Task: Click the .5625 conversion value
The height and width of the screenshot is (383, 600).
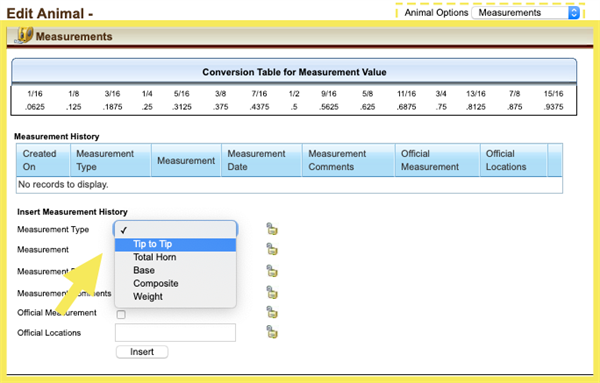Action: [329, 107]
